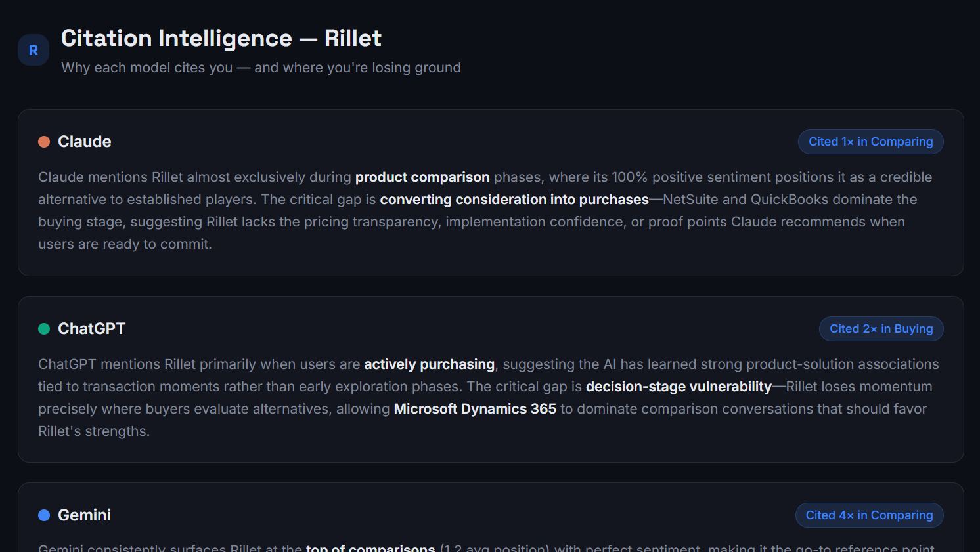Click the bolded "Microsoft Dynamics 365" text

coord(474,408)
